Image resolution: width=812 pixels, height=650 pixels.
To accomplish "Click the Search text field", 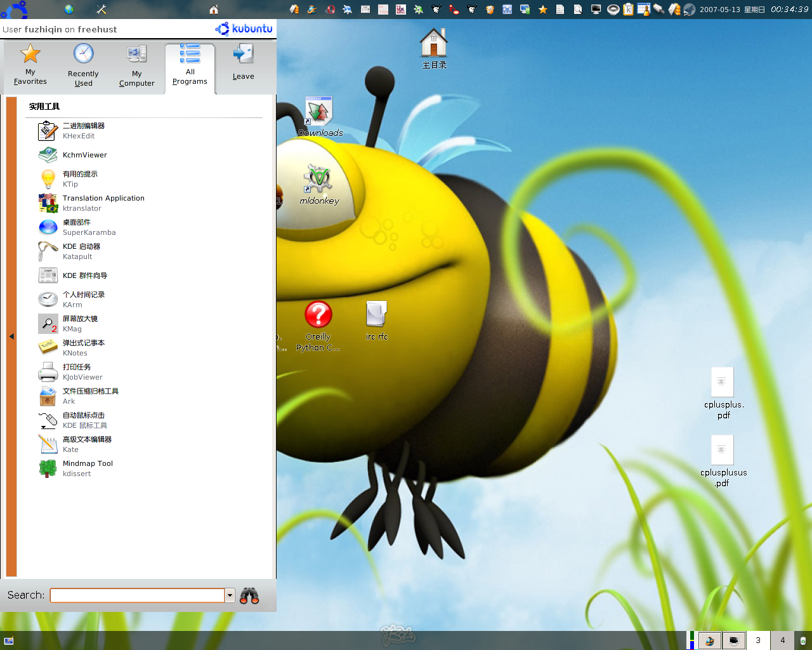I will click(x=138, y=595).
